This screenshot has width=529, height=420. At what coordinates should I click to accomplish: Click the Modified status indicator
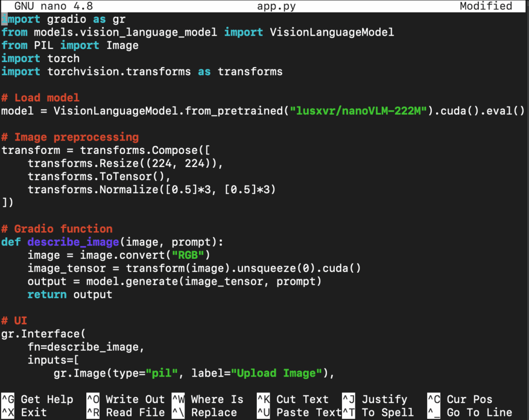pyautogui.click(x=486, y=6)
